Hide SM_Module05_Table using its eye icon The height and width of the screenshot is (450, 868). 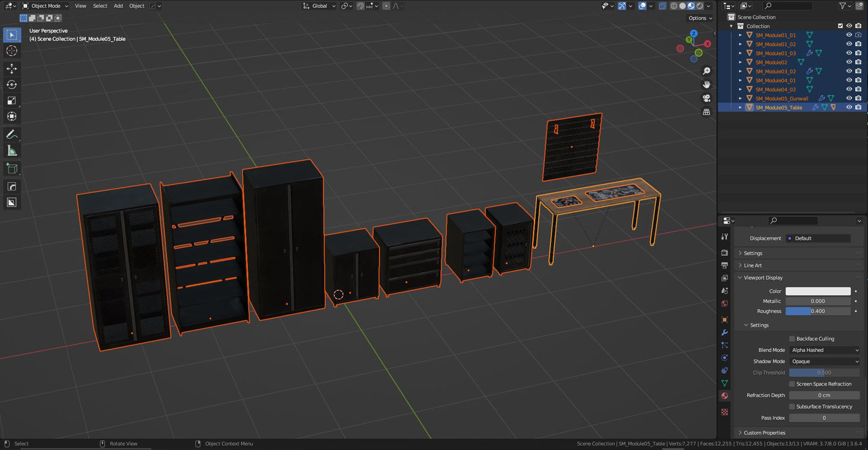click(x=849, y=107)
